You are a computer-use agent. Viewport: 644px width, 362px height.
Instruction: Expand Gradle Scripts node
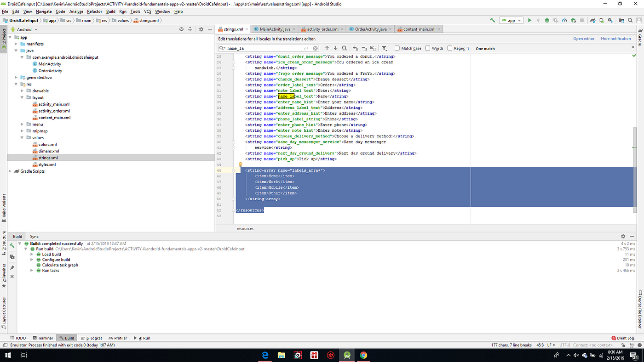[x=11, y=171]
